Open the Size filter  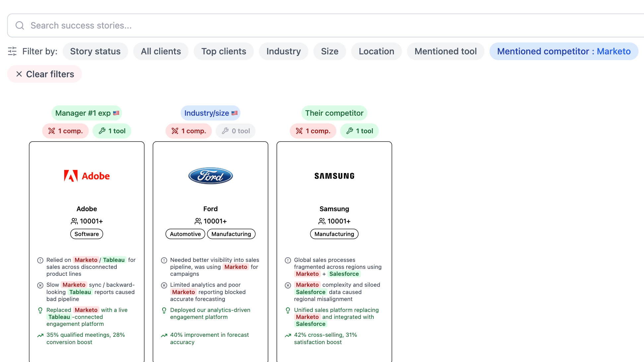[x=330, y=51]
